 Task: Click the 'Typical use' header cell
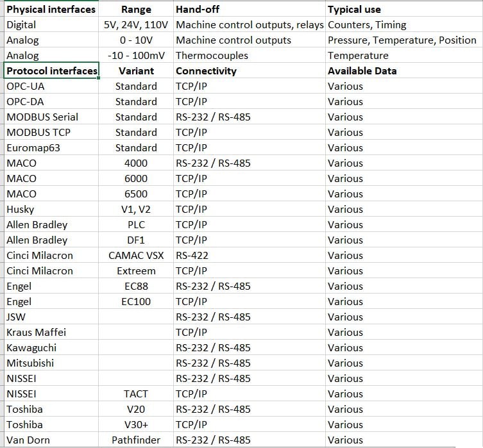pos(404,9)
